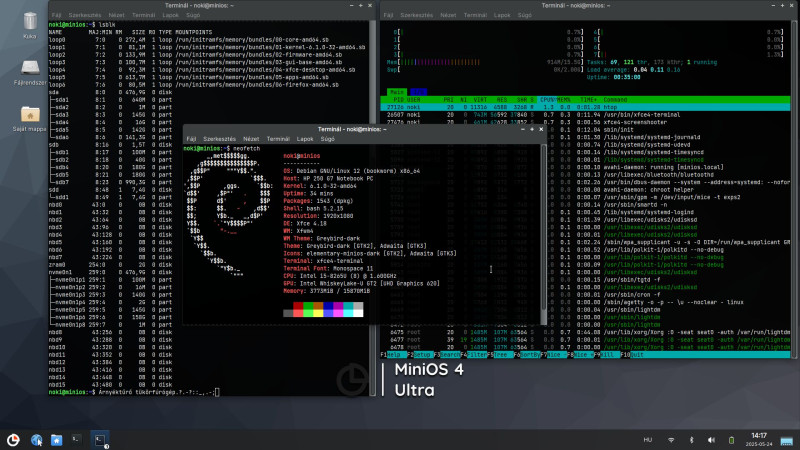The width and height of the screenshot is (800, 450).
Task: Sort htop by the MEM% column header
Action: pos(564,100)
